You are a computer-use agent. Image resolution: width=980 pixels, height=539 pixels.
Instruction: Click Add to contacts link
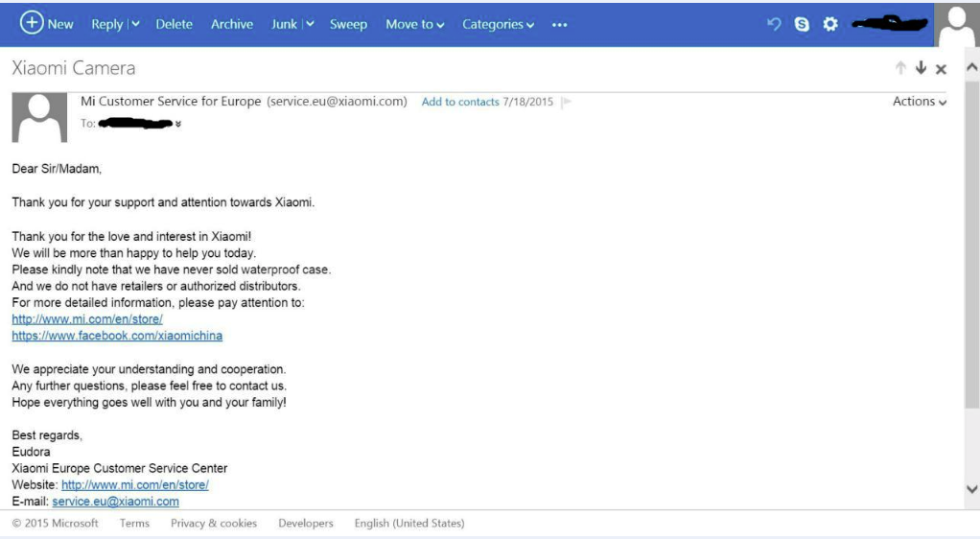pyautogui.click(x=460, y=102)
